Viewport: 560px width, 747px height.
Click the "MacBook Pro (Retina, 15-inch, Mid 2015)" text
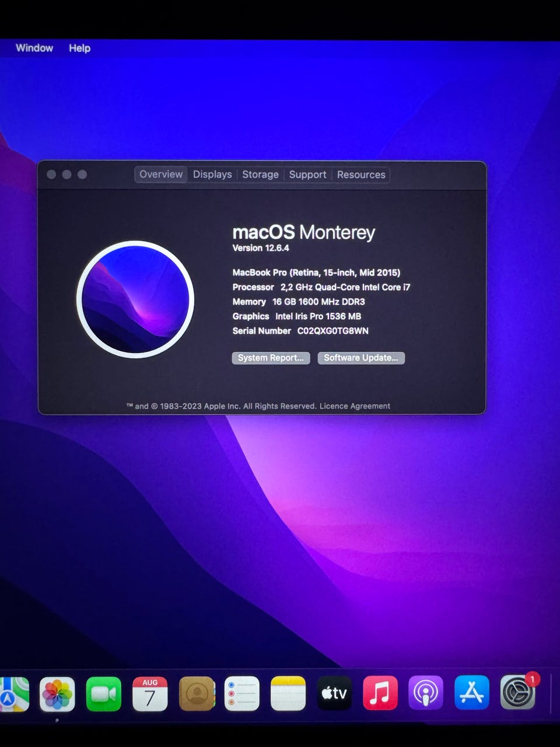click(x=316, y=273)
